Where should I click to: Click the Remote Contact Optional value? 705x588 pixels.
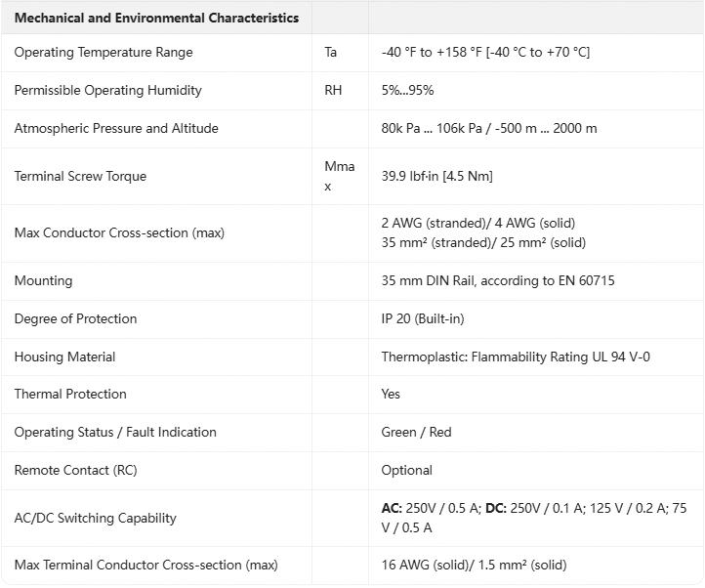coord(406,471)
